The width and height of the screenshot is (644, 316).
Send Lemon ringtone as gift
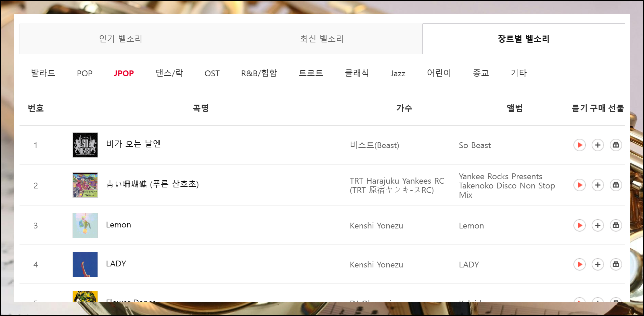[x=616, y=225]
